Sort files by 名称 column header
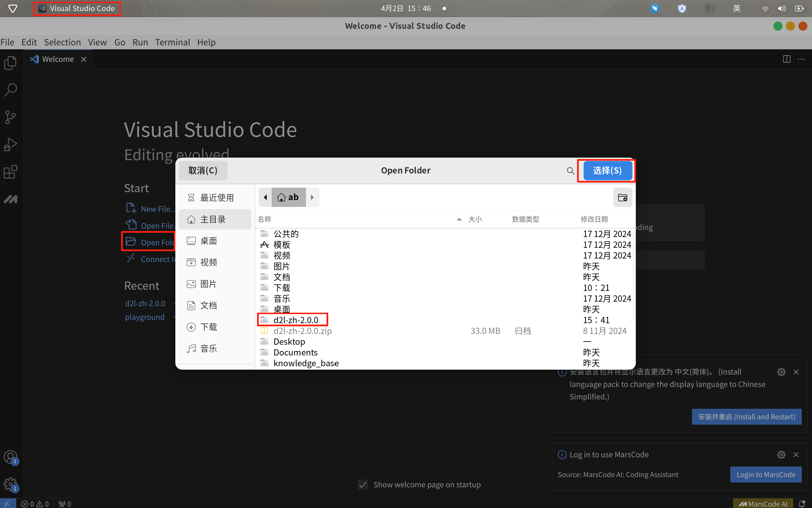 (x=264, y=219)
